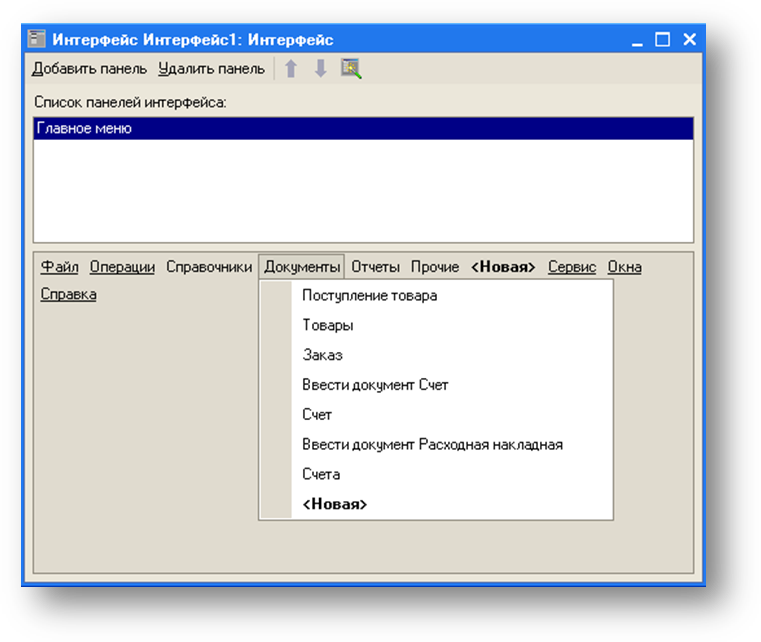Click Добавить панель button

pyautogui.click(x=89, y=69)
